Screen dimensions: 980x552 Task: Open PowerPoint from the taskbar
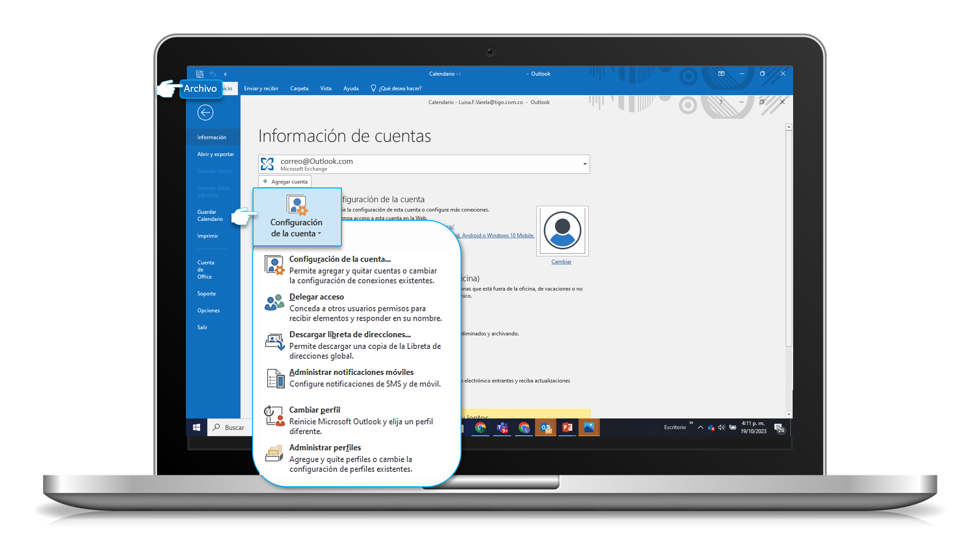567,428
